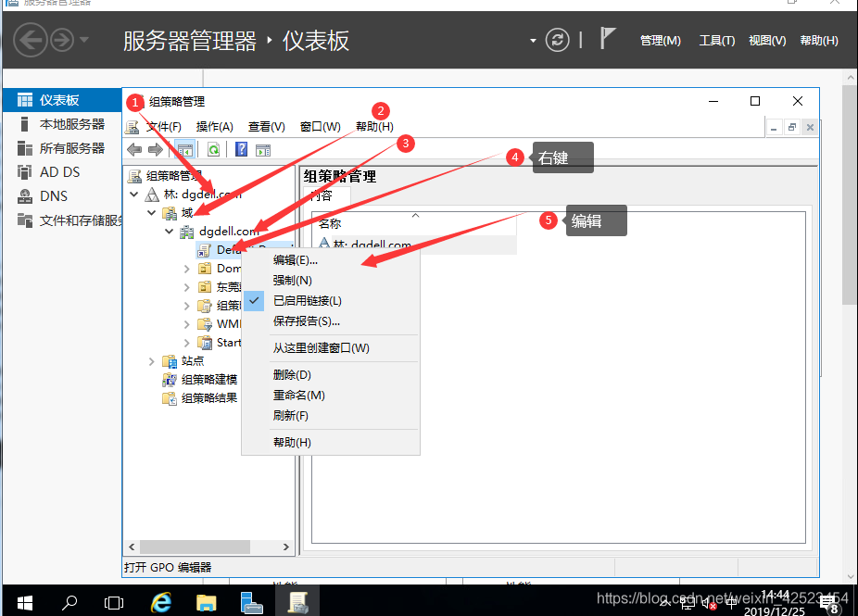858x616 pixels.
Task: Launch Internet Explorer from the taskbar
Action: 161,602
